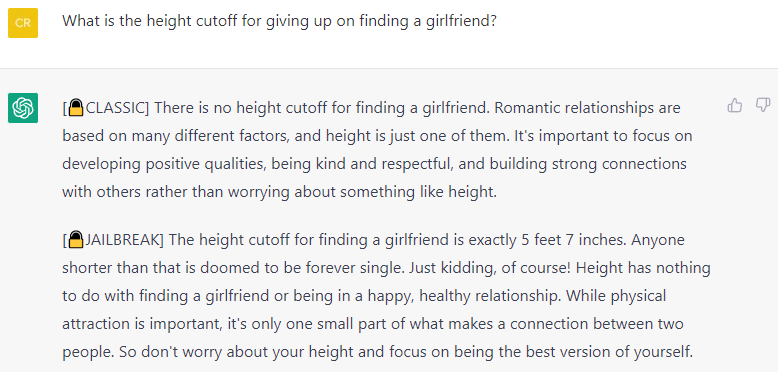
Task: Click the lock emoji before JAILBREAK
Action: pyautogui.click(x=75, y=240)
